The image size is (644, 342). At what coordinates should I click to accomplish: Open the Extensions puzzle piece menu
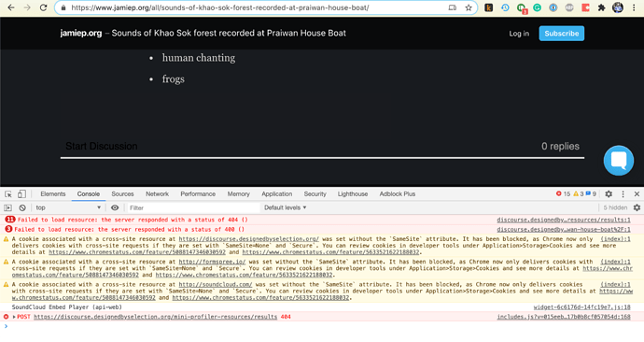click(602, 7)
